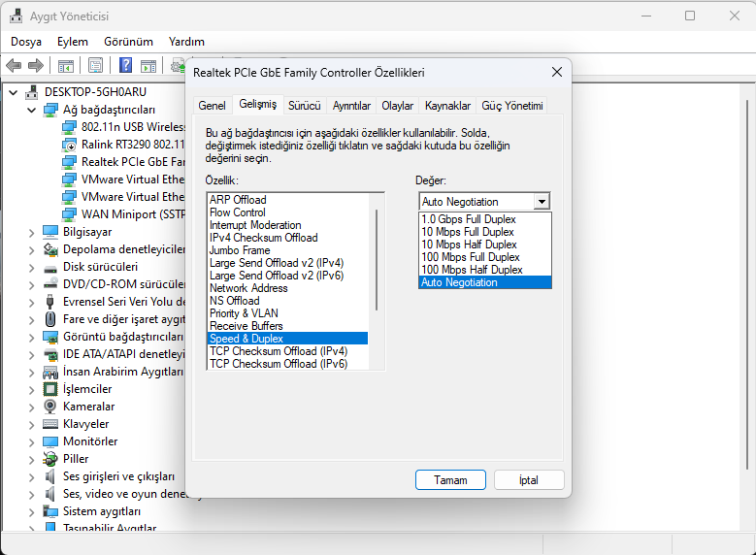Viewport: 756px width, 555px height.
Task: Select the Jumbo Frame property
Action: tap(288, 250)
